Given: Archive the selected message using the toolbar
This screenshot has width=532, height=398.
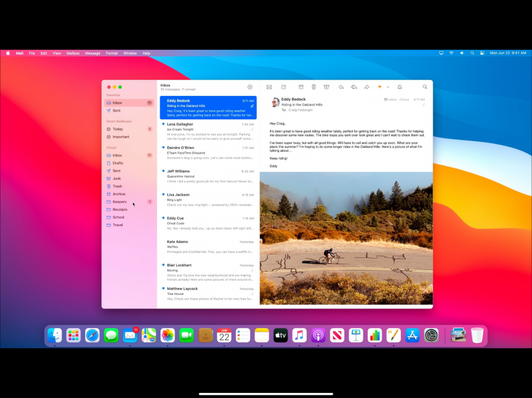Looking at the screenshot, I should (301, 87).
